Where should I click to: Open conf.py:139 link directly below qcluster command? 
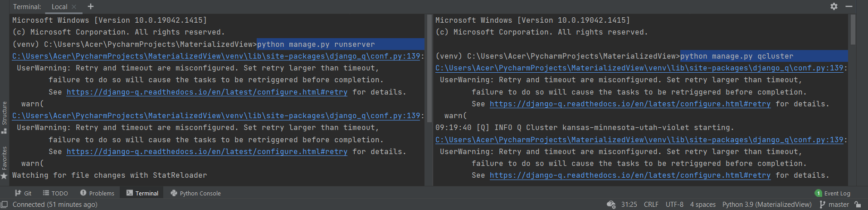639,68
